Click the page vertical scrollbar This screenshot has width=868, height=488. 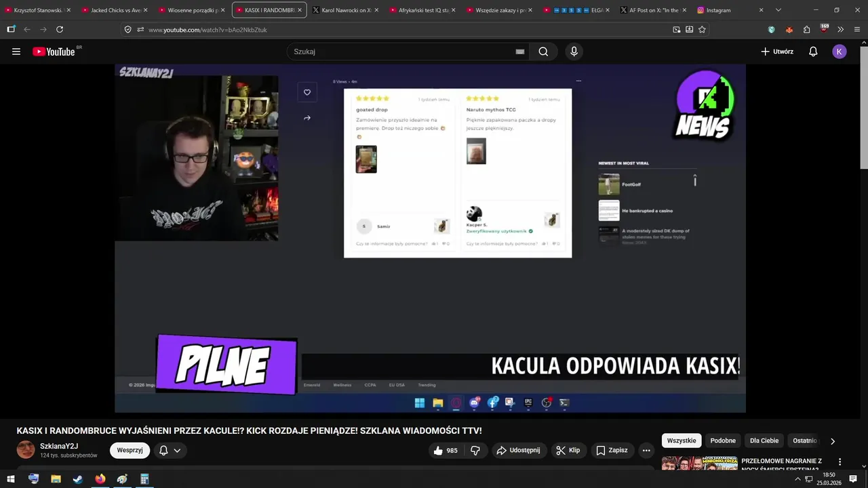pyautogui.click(x=863, y=108)
